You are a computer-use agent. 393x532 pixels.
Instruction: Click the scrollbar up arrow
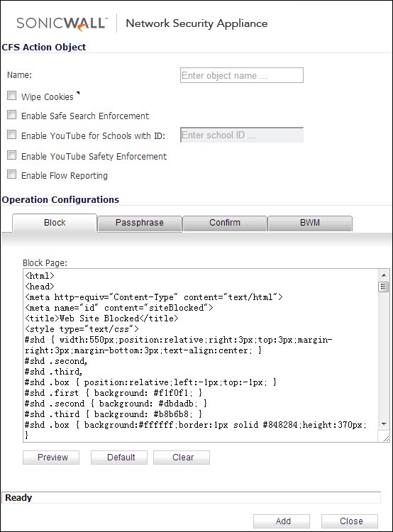point(384,275)
